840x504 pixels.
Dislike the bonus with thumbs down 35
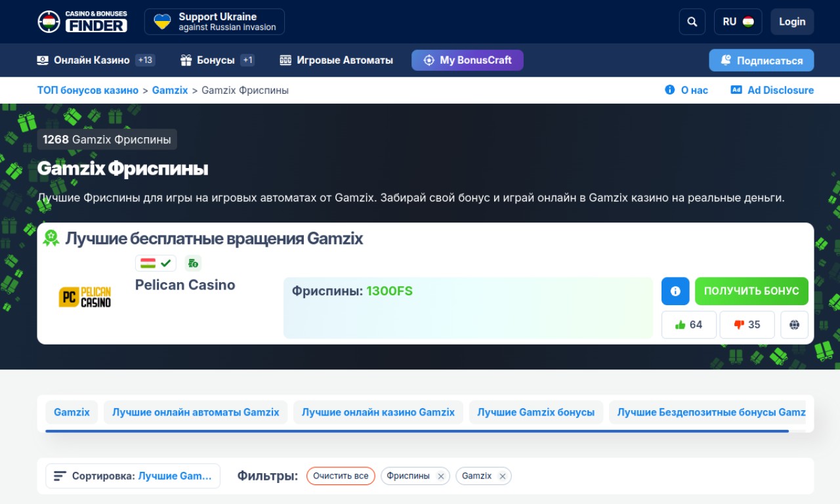747,325
